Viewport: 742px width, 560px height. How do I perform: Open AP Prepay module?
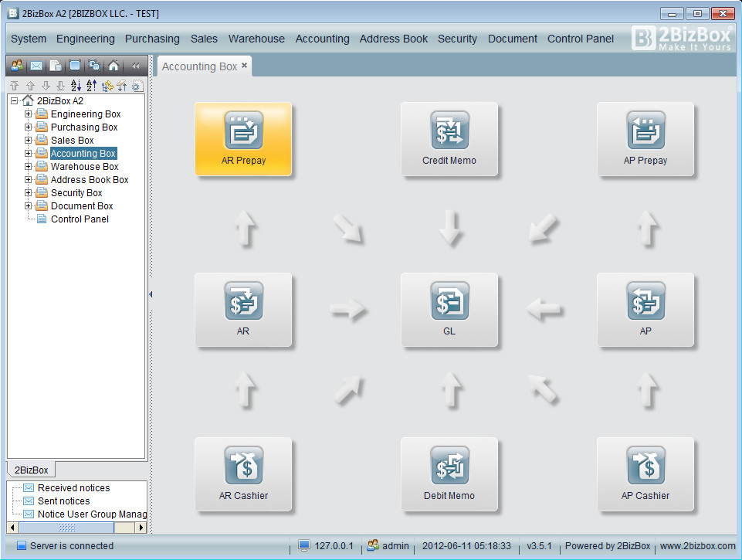(645, 139)
